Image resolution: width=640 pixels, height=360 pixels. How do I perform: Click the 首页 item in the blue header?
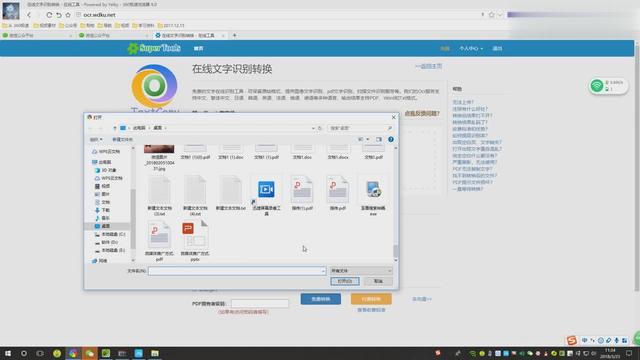click(x=198, y=49)
